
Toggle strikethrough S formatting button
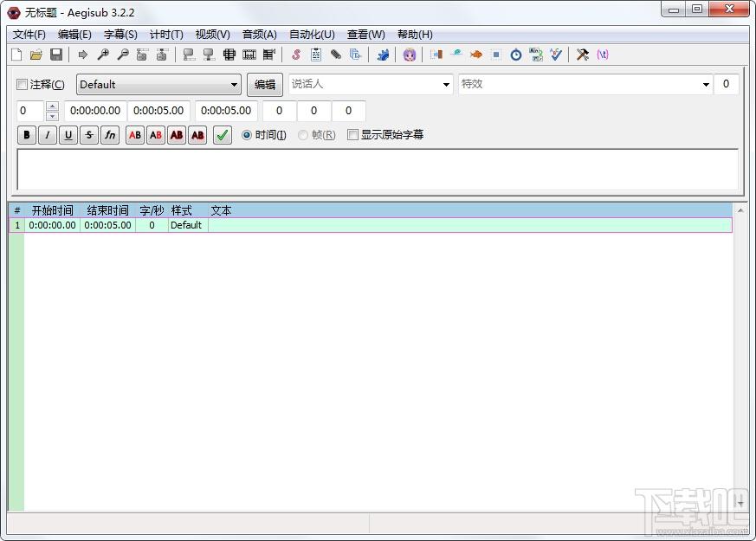pos(89,135)
